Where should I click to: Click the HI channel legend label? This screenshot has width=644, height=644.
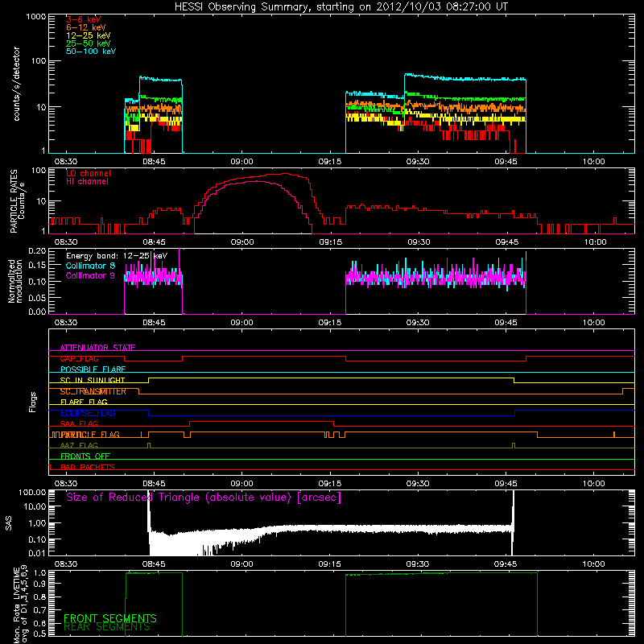coord(88,182)
